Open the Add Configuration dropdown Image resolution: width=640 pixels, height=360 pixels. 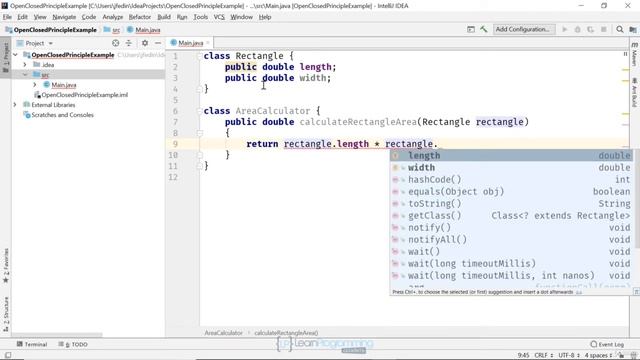click(x=524, y=29)
